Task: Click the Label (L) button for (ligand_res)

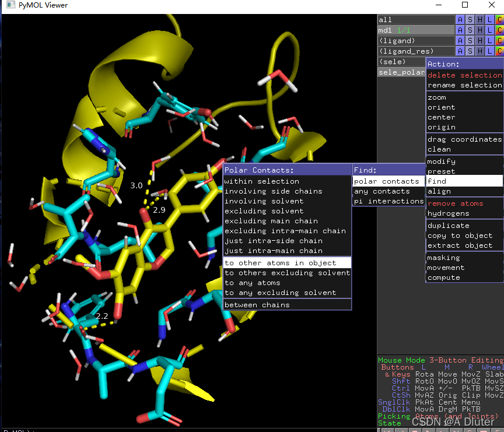Action: click(x=489, y=51)
